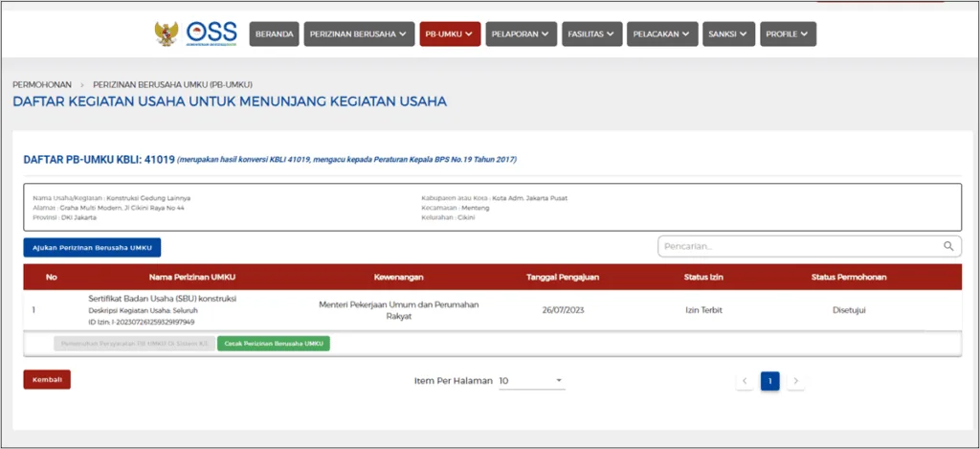Click Cetak Perizinan Berusaha UMKU button
The image size is (980, 449).
(274, 343)
